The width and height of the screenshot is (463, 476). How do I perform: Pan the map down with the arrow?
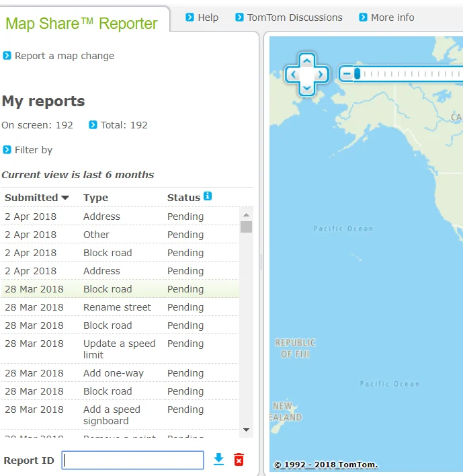tap(307, 88)
